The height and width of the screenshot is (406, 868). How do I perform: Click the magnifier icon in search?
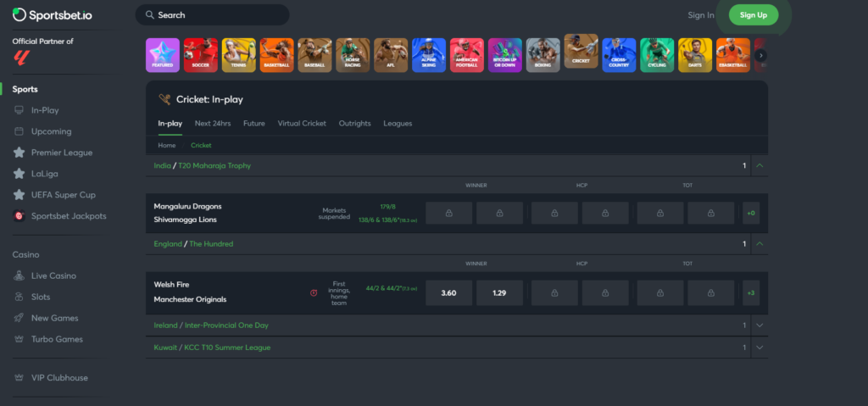(149, 15)
